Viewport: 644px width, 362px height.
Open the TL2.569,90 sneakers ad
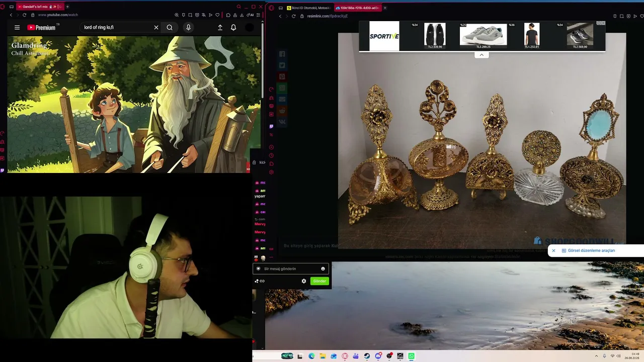pyautogui.click(x=580, y=36)
